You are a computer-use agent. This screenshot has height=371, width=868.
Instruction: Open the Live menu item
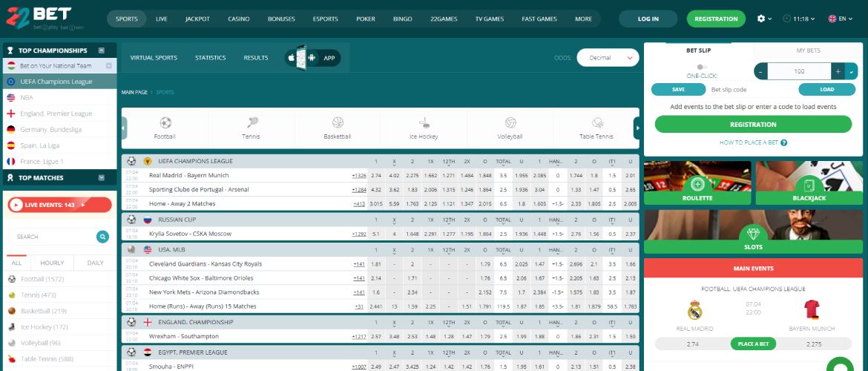pyautogui.click(x=162, y=19)
